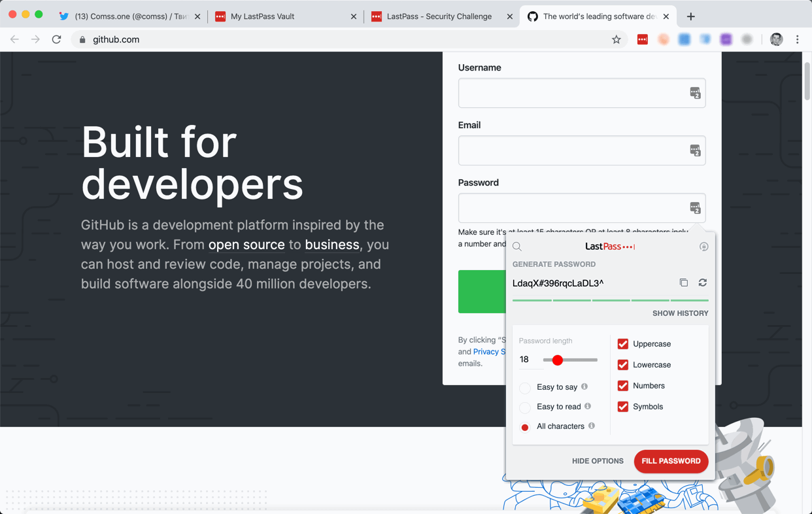Click the generated password text LdaqX#396rqcLaDL3^
This screenshot has width=812, height=514.
pos(558,283)
